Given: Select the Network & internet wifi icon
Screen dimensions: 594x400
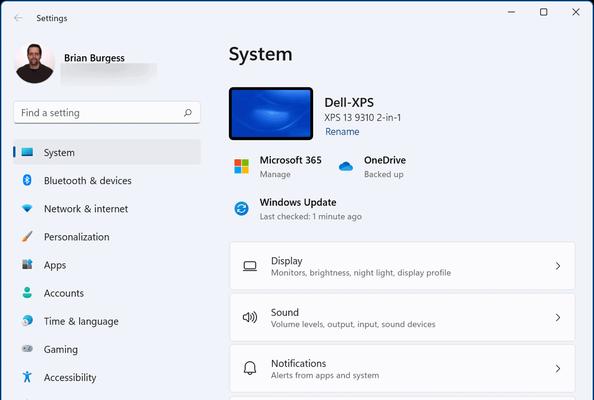Looking at the screenshot, I should 27,208.
